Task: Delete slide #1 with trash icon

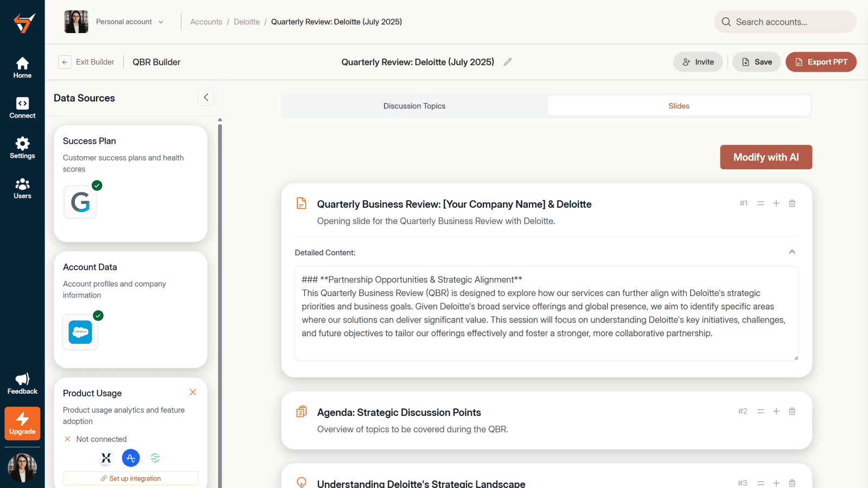Action: (x=792, y=203)
